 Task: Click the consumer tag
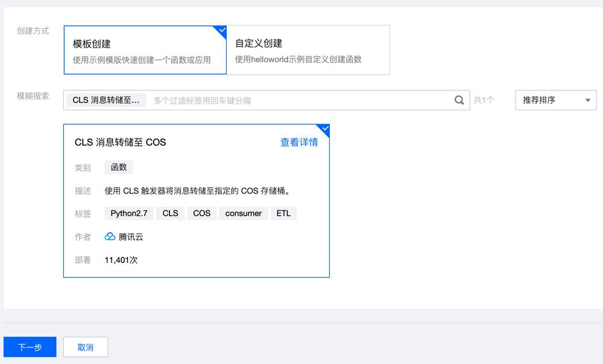click(244, 213)
